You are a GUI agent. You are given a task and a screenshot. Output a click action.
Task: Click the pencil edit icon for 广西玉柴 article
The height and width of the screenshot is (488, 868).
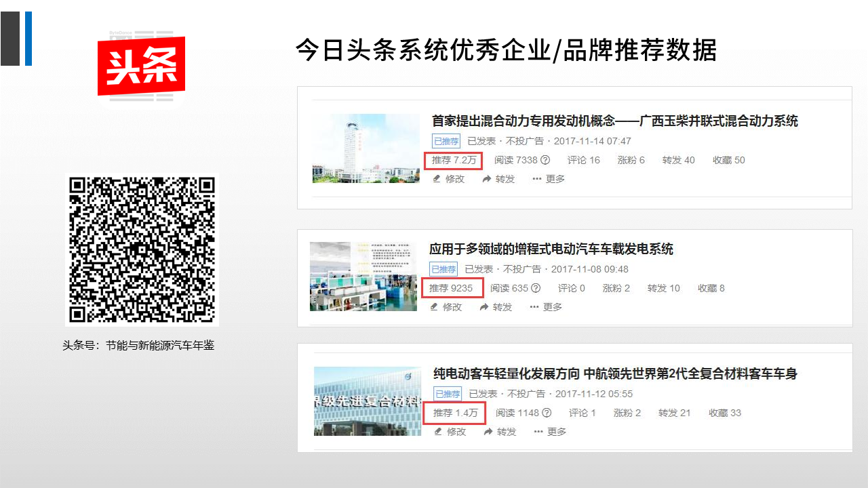point(437,179)
